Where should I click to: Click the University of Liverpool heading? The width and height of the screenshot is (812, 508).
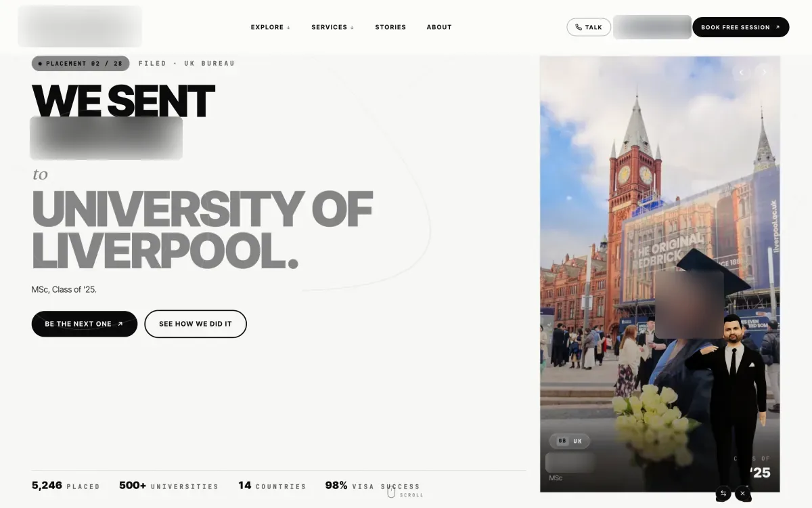coord(202,229)
